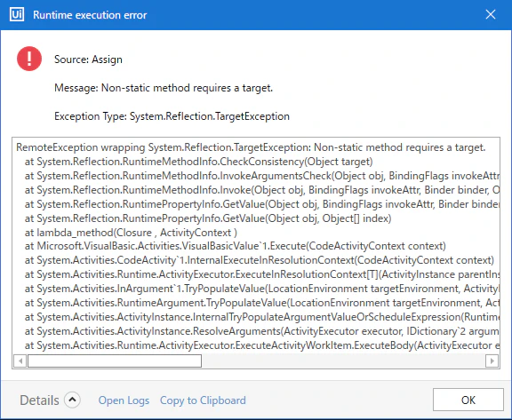
Task: Confirm the dialog with OK
Action: click(468, 400)
